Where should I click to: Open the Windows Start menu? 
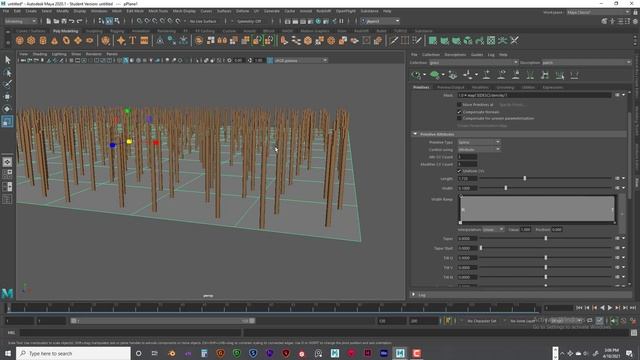point(8,353)
